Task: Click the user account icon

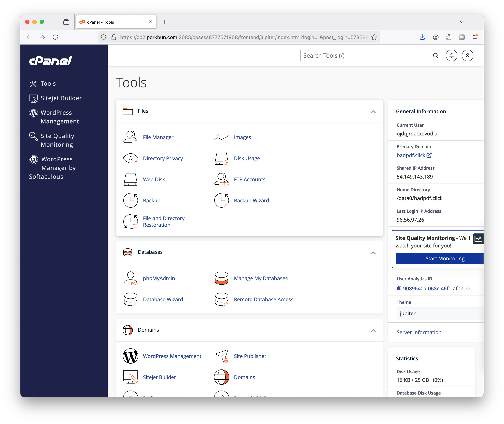Action: (x=467, y=55)
